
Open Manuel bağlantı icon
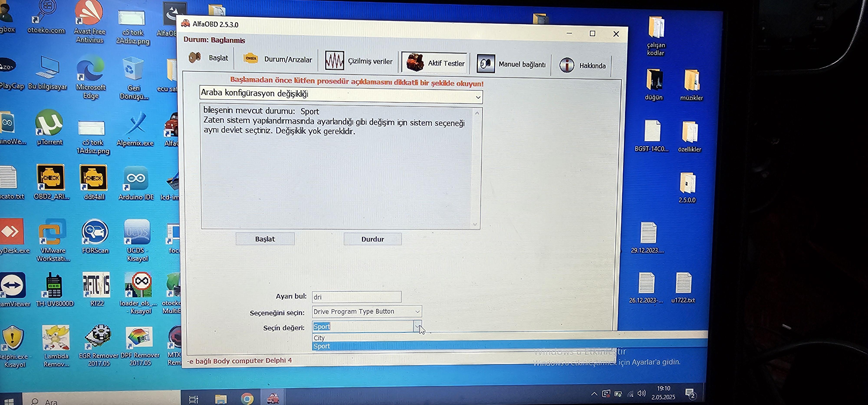click(x=485, y=64)
